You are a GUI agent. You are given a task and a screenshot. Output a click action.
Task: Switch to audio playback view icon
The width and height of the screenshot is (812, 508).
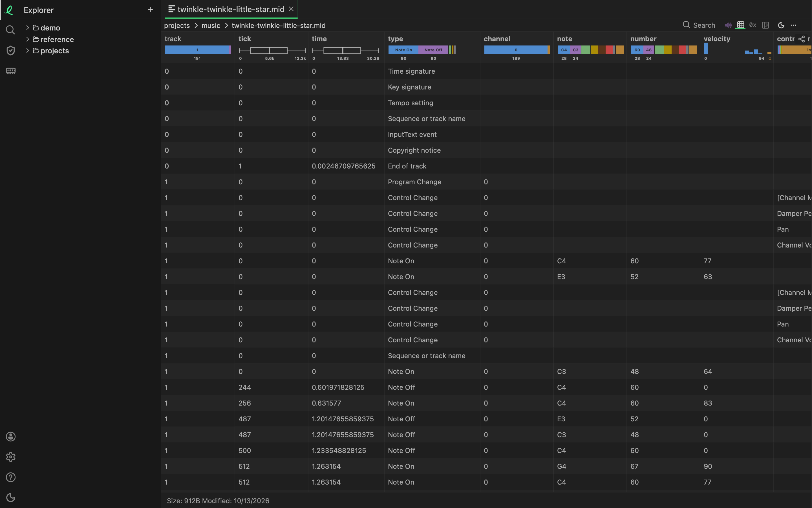(x=728, y=25)
